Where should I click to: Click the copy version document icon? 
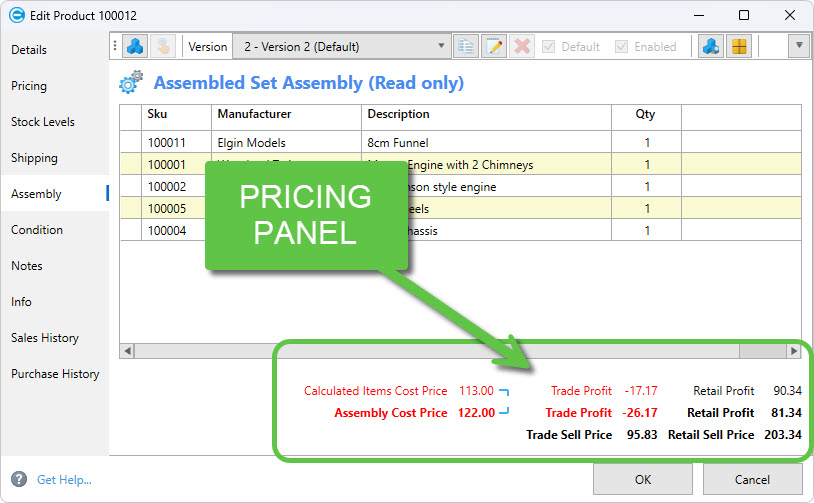(x=466, y=47)
